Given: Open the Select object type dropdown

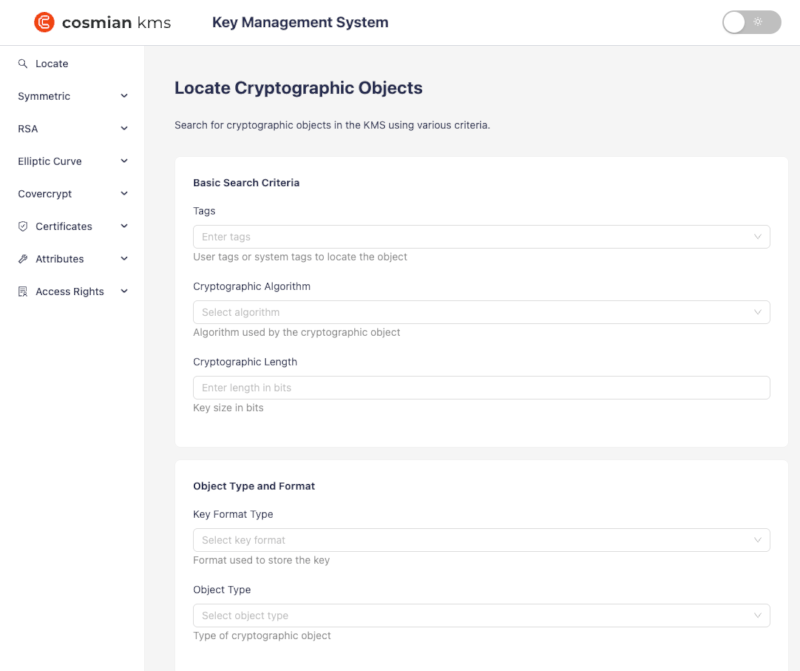Looking at the screenshot, I should 480,615.
